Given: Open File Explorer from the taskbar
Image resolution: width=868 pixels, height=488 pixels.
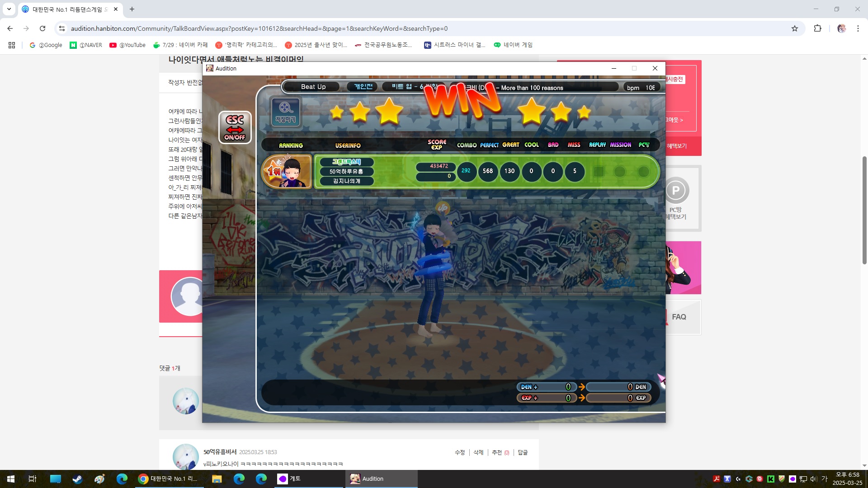Looking at the screenshot, I should pyautogui.click(x=217, y=479).
